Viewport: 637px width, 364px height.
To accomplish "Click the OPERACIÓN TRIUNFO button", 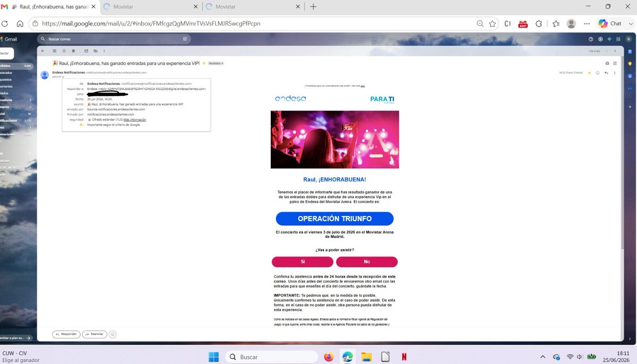I will (x=334, y=219).
